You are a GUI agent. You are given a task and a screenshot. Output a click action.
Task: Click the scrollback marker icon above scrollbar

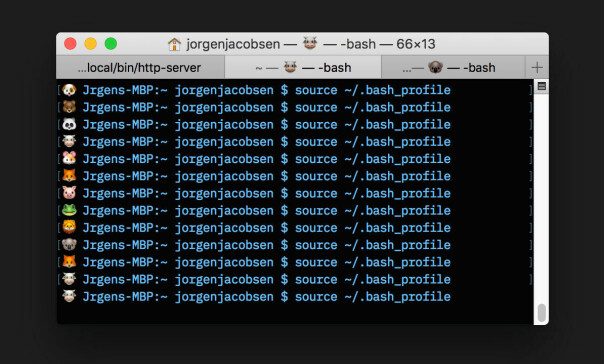click(x=542, y=86)
